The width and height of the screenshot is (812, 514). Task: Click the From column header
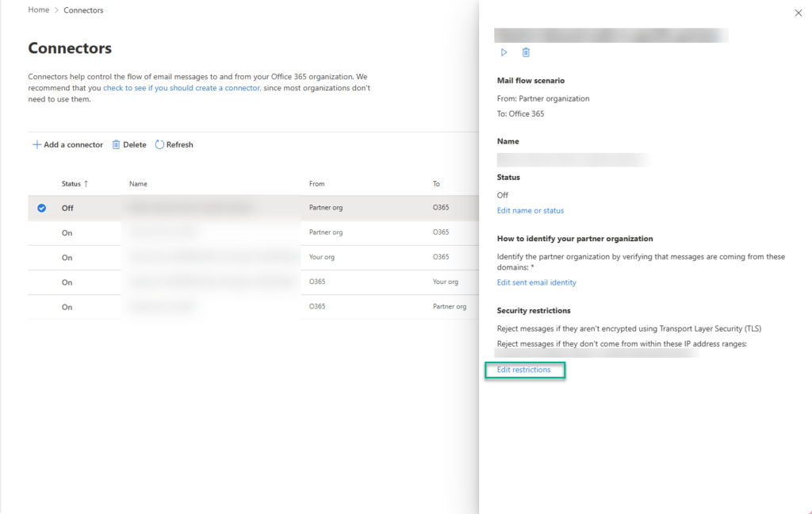coord(317,184)
